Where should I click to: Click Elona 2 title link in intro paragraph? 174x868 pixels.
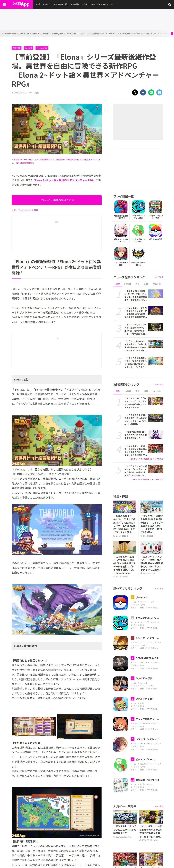click(x=64, y=180)
